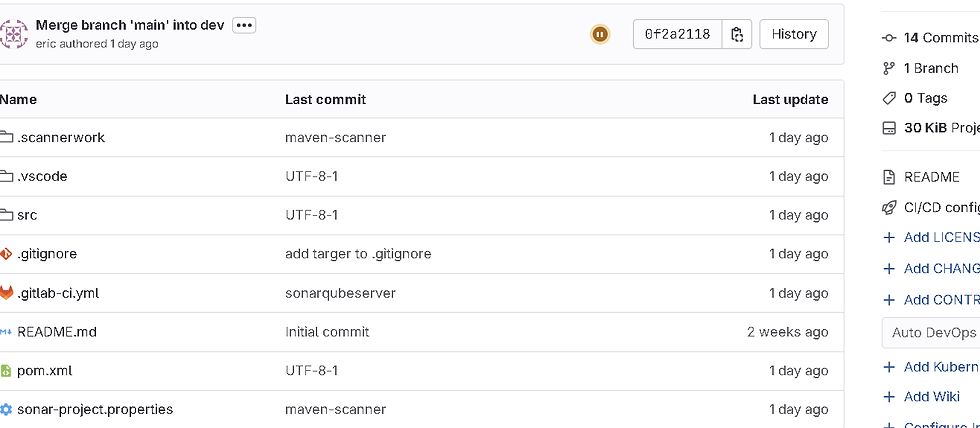980x428 pixels.
Task: Open the src folder
Action: [x=27, y=215]
